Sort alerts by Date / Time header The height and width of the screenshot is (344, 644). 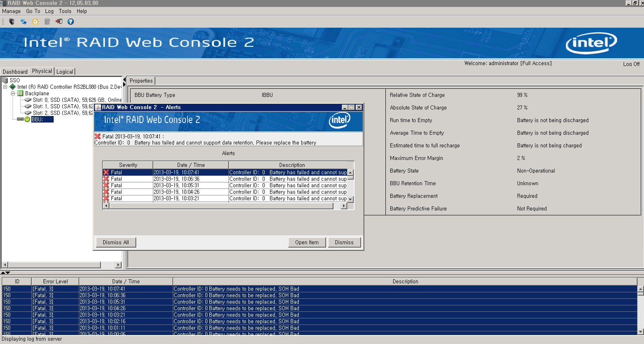tap(191, 165)
